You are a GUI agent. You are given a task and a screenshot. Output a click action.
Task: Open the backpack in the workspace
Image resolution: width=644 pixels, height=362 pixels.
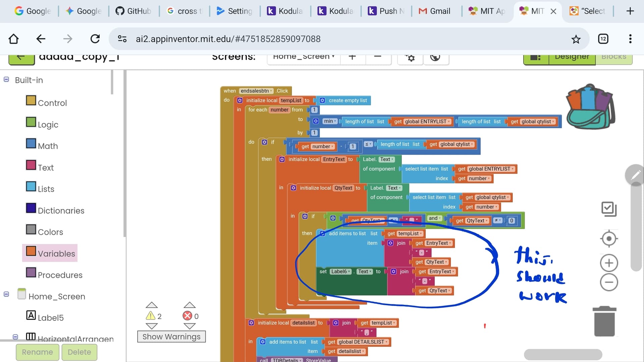coord(590,107)
